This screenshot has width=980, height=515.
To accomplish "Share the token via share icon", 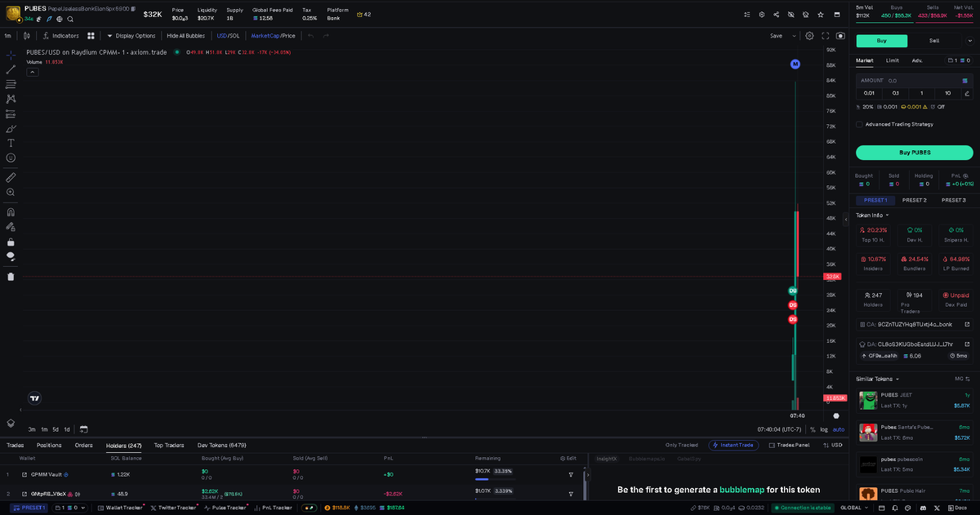I will point(776,15).
